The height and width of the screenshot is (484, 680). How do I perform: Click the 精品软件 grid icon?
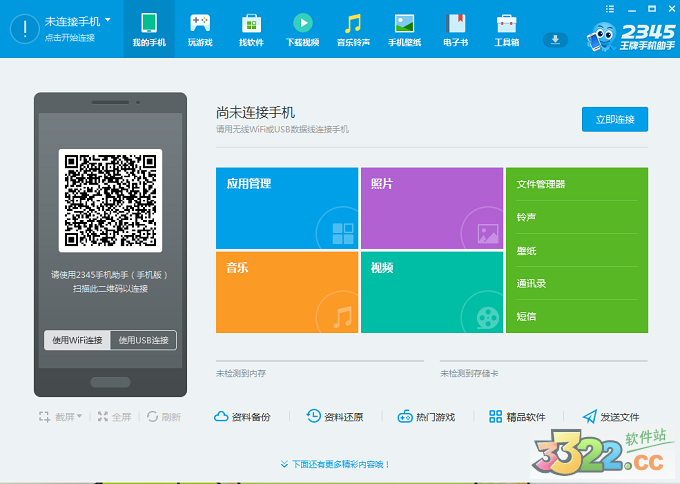point(495,417)
